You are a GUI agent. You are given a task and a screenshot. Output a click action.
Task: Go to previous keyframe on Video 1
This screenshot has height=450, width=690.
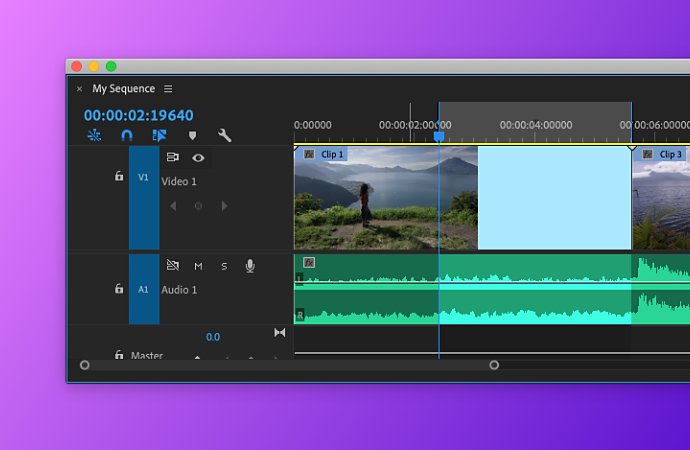[x=173, y=205]
